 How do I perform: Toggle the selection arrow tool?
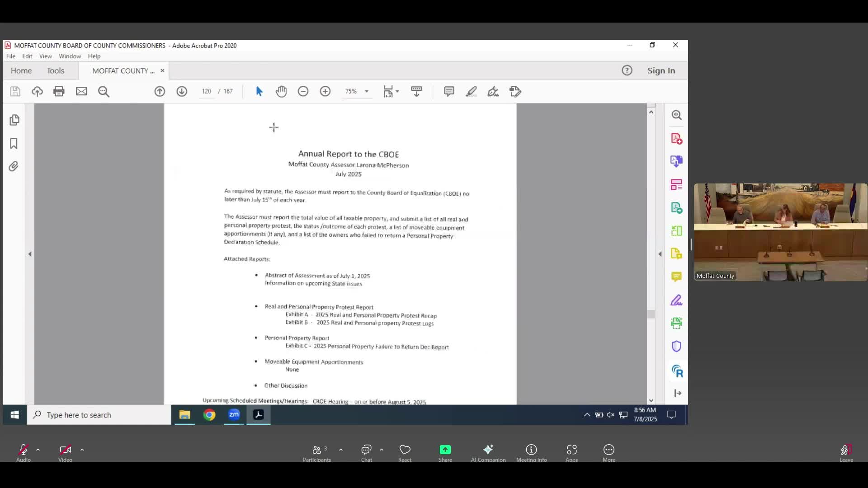[259, 91]
